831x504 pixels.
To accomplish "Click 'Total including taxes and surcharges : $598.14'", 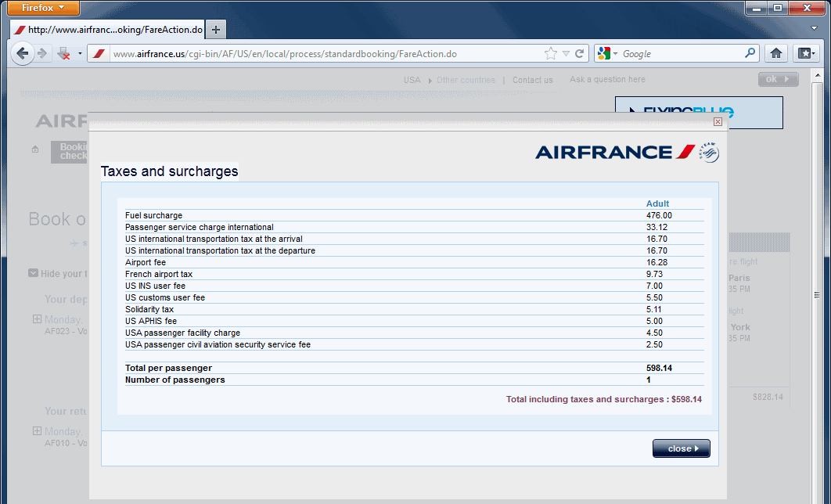I will (603, 399).
